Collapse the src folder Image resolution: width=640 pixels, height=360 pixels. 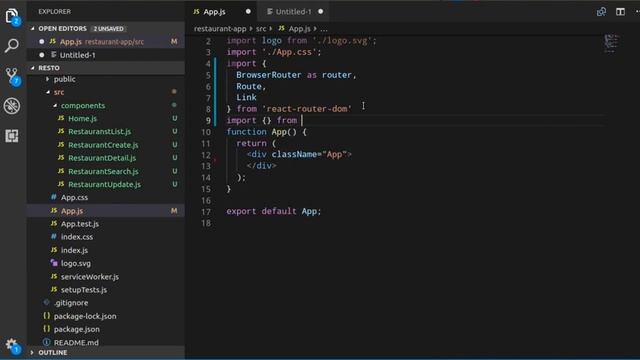pos(48,92)
